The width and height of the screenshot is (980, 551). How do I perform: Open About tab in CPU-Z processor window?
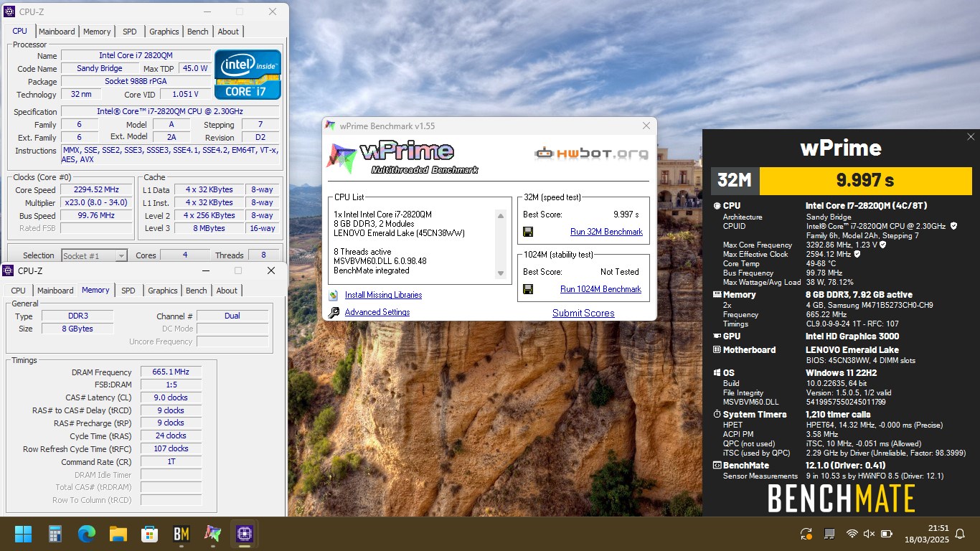[228, 32]
